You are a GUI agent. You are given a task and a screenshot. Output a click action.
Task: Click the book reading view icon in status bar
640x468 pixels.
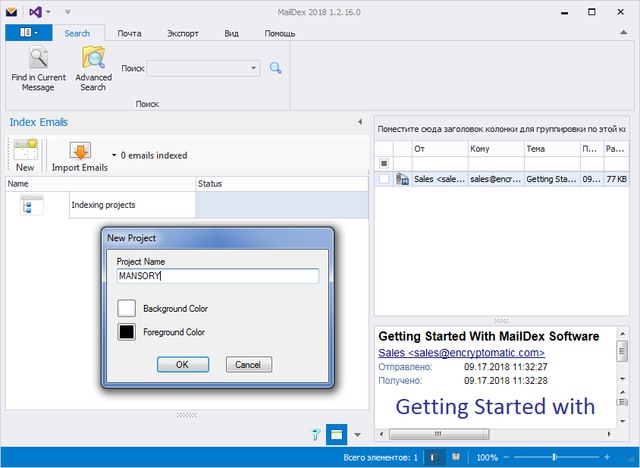[456, 457]
